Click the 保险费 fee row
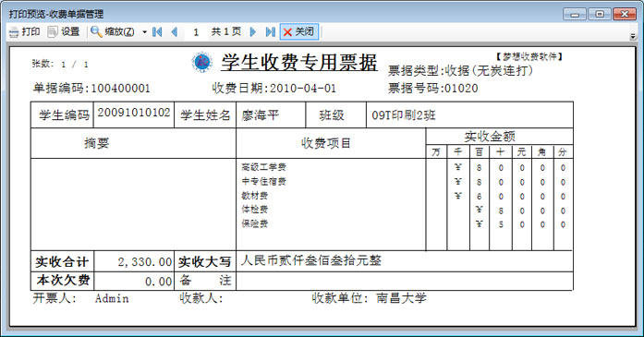 [x=255, y=223]
